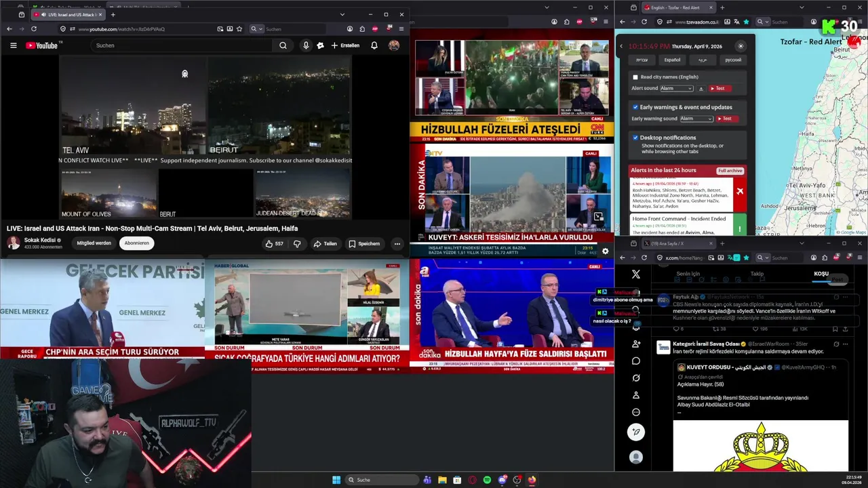This screenshot has width=868, height=488.
Task: Go to the YouTube home logo
Action: [42, 45]
